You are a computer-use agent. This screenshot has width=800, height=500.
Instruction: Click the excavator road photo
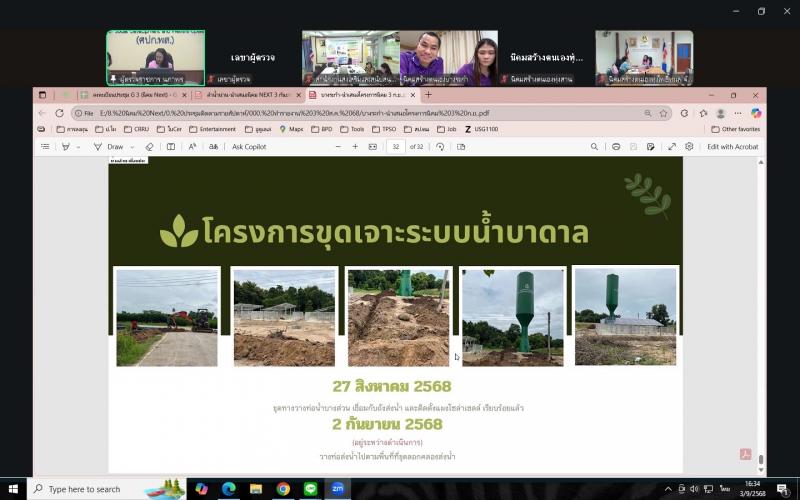click(x=167, y=317)
